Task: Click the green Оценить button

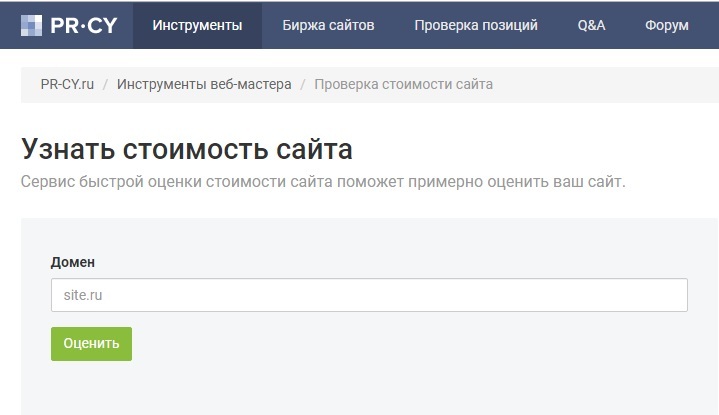Action: 91,343
